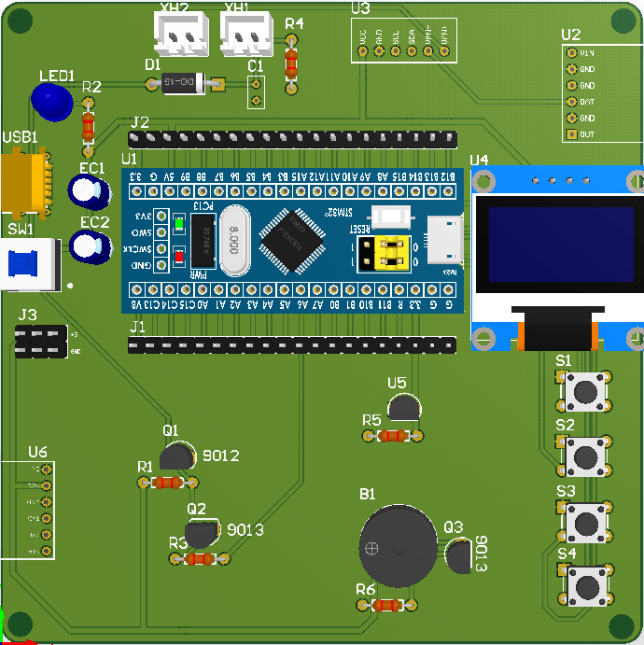Select electrolytic capacitor EC2

click(x=90, y=246)
